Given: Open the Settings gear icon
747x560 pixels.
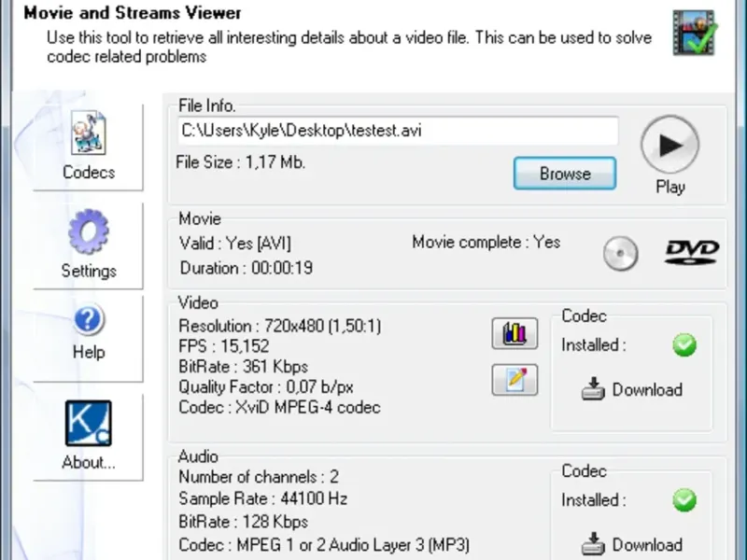Looking at the screenshot, I should click(x=89, y=233).
